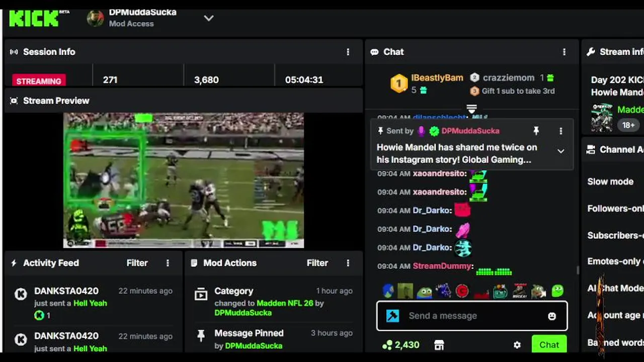644x362 pixels.
Task: Click the Subscribers-only option
Action: tap(615, 235)
